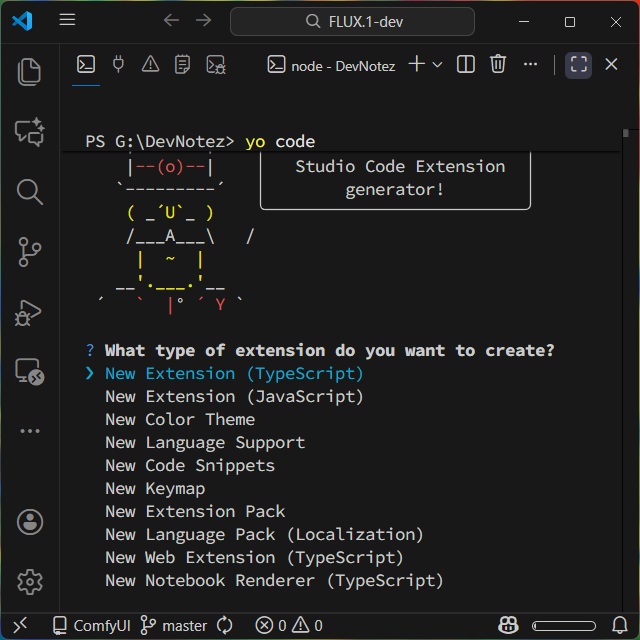The width and height of the screenshot is (640, 640).
Task: Open the Explorer view in activity bar
Action: [30, 71]
